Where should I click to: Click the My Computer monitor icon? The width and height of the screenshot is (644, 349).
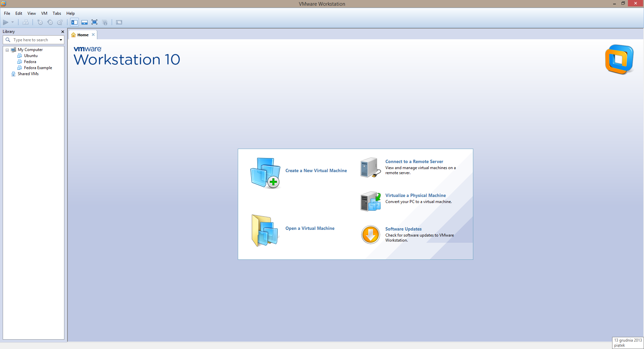(x=13, y=50)
